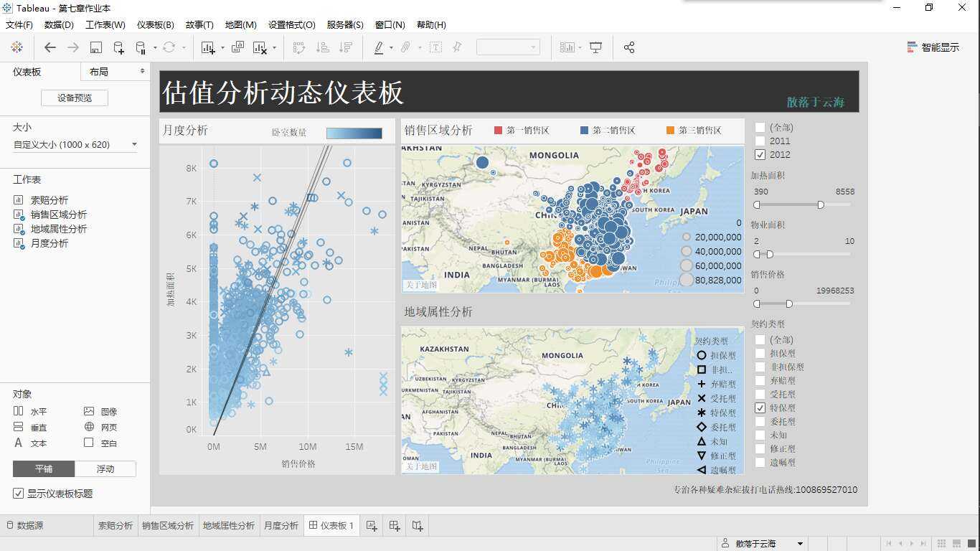
Task: Click the 物业面积 slider upper handle
Action: click(770, 254)
